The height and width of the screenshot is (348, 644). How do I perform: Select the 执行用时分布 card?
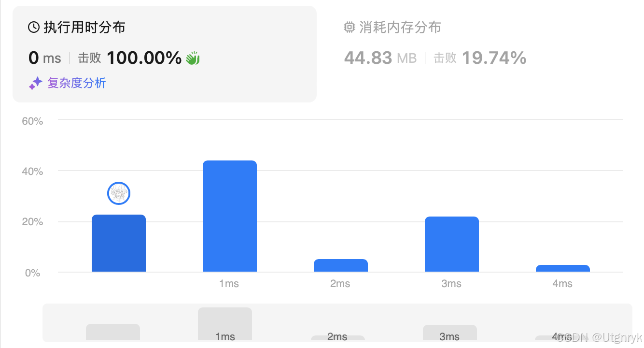(165, 54)
